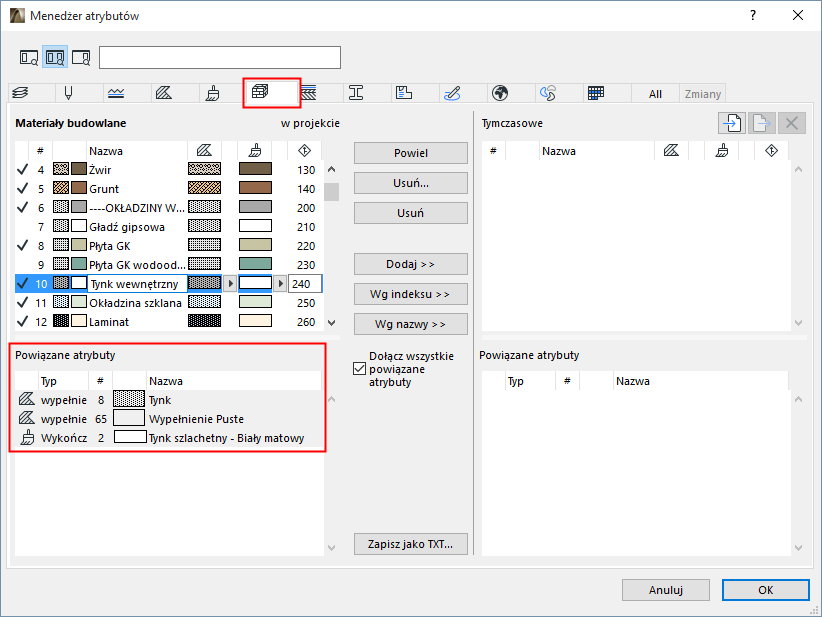The width and height of the screenshot is (822, 617).
Task: Select Tynk szlachetny - Biały matowy row
Action: coord(168,438)
